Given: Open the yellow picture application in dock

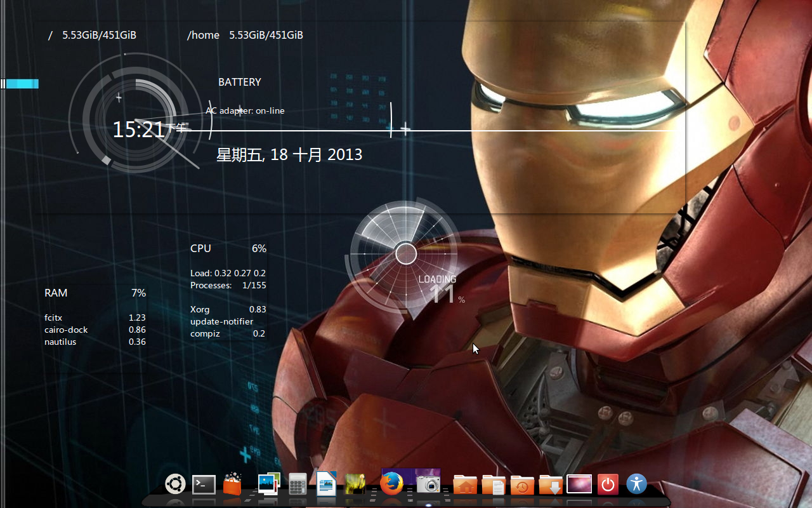Looking at the screenshot, I should point(355,484).
